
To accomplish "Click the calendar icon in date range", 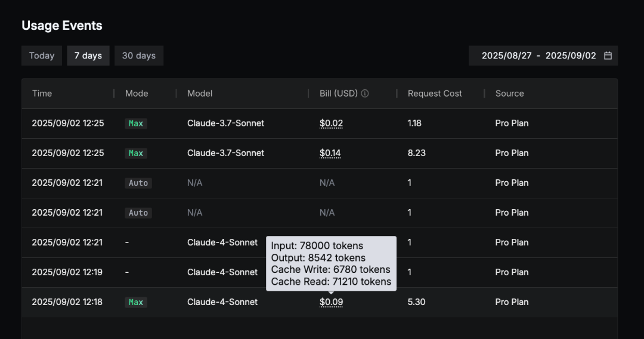I will [x=608, y=55].
